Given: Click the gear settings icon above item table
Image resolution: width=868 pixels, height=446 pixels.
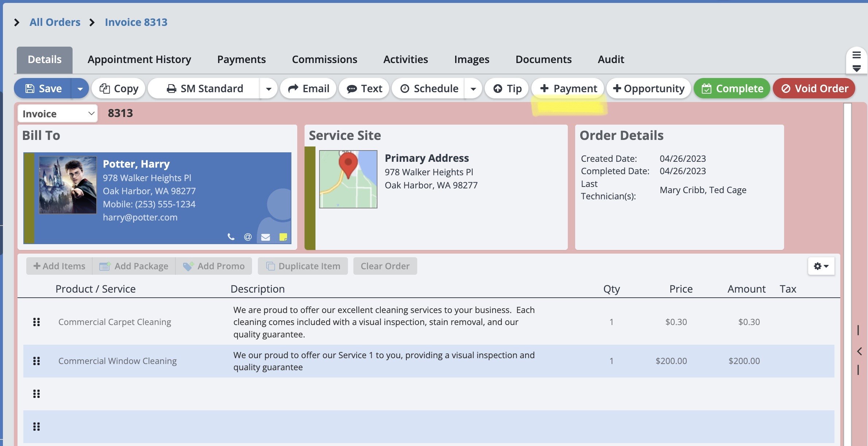Looking at the screenshot, I should [x=821, y=266].
